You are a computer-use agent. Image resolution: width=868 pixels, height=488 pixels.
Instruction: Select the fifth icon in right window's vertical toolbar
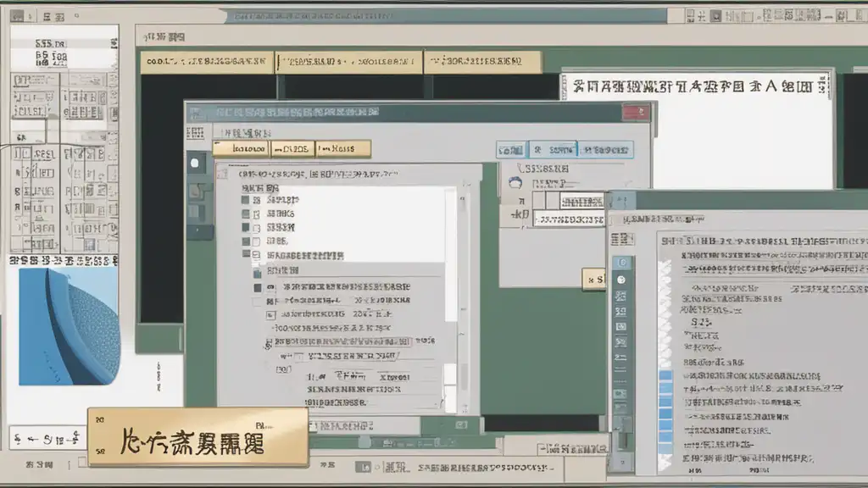[621, 327]
